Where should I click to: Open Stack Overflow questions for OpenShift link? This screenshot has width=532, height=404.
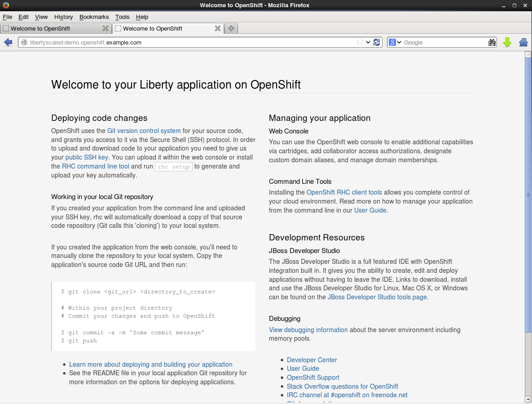343,386
